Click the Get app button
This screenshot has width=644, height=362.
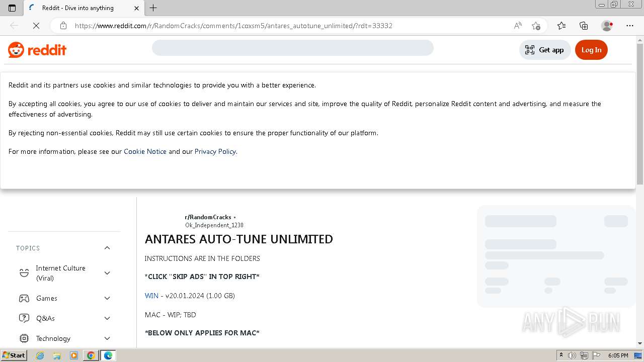tap(545, 50)
